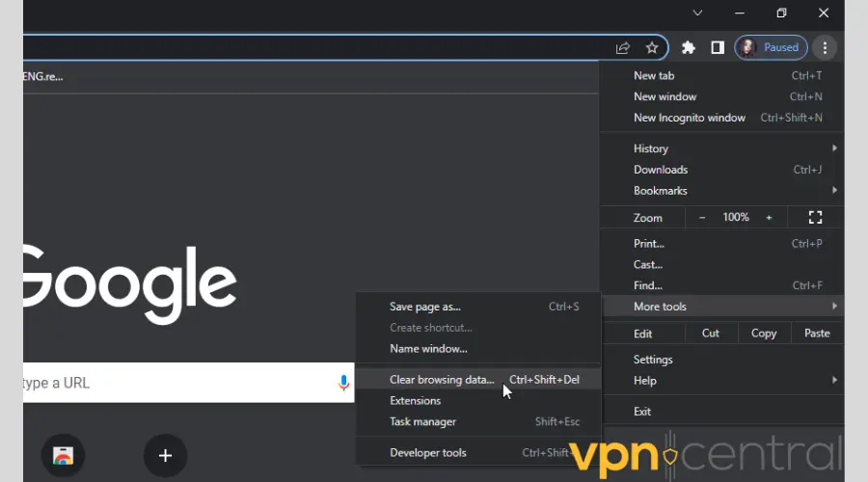Increase zoom with the plus button
This screenshot has height=482, width=868.
point(769,218)
